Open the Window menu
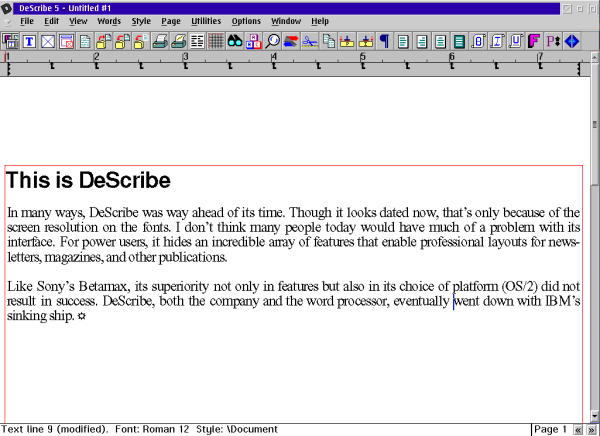The image size is (600, 436). click(x=286, y=21)
